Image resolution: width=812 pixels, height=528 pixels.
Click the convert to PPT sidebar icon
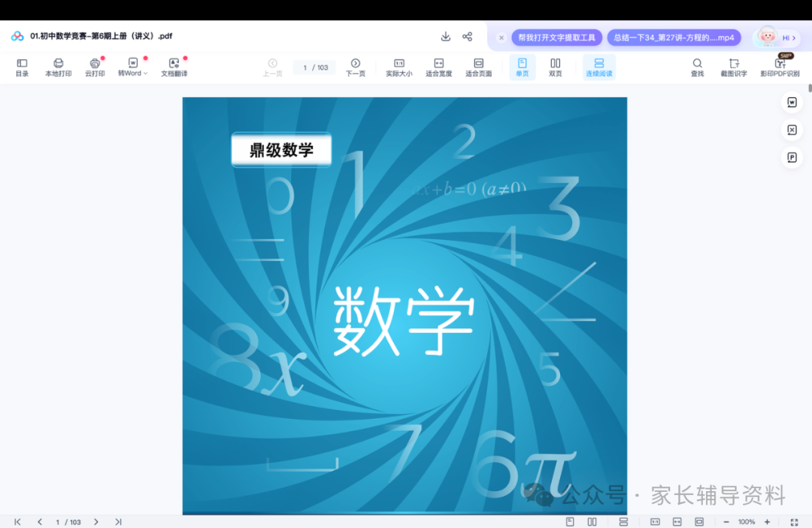pyautogui.click(x=792, y=157)
